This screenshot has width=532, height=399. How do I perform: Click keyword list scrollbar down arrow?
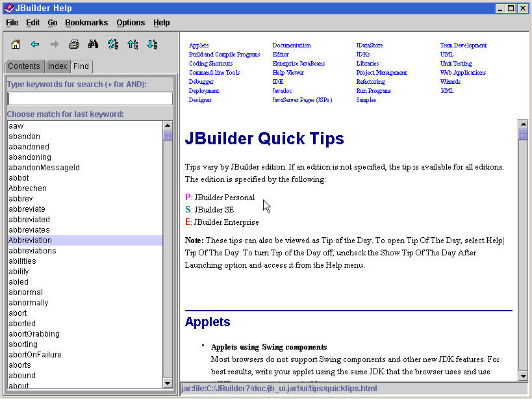(168, 383)
